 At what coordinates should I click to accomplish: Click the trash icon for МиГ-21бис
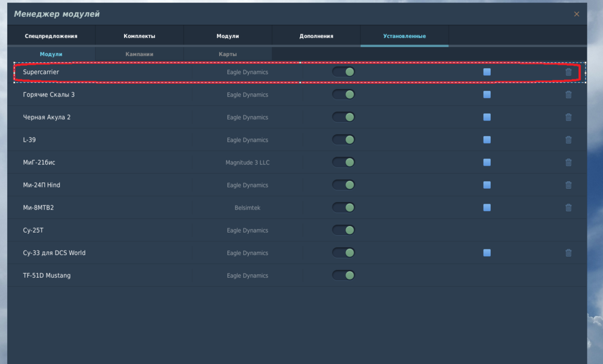568,162
